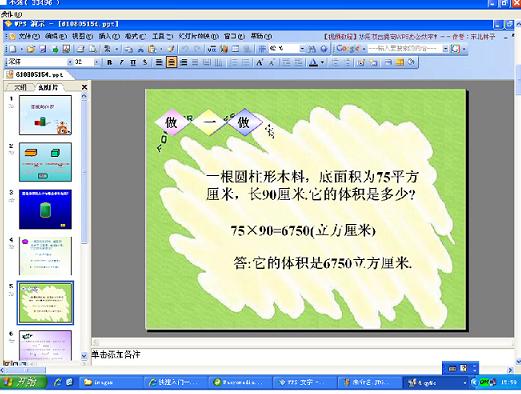Open the font name dropdown
Screen dimensions: 521x394
coord(70,62)
